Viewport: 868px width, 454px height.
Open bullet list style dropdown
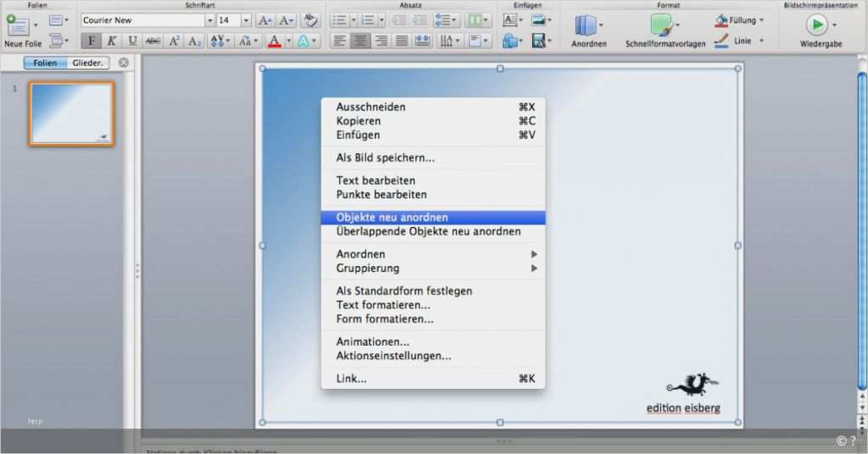click(353, 20)
